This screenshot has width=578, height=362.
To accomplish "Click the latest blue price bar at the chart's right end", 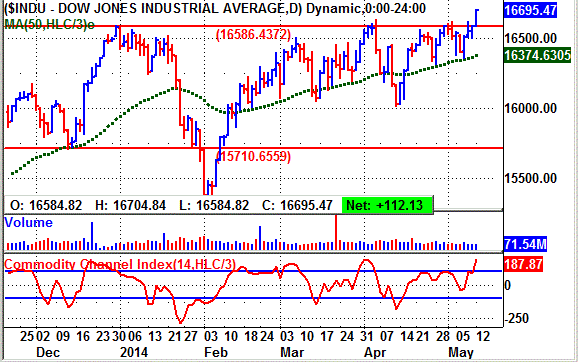I will (476, 18).
